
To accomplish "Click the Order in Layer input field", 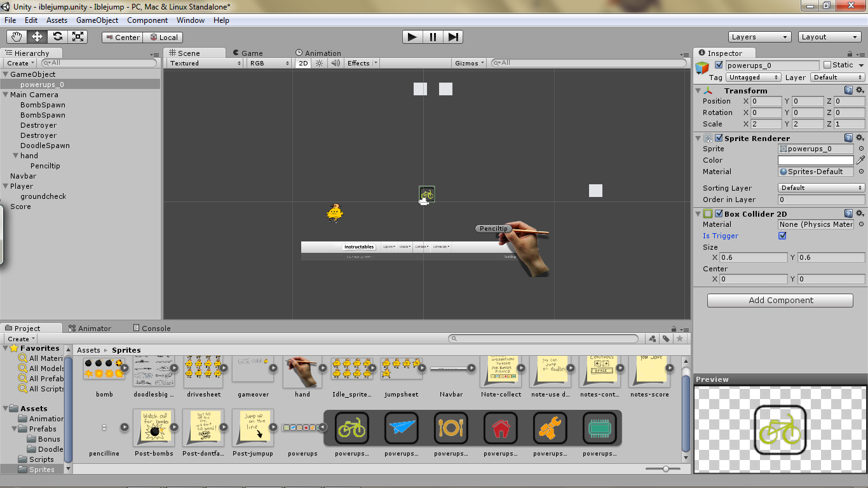I will click(x=821, y=200).
